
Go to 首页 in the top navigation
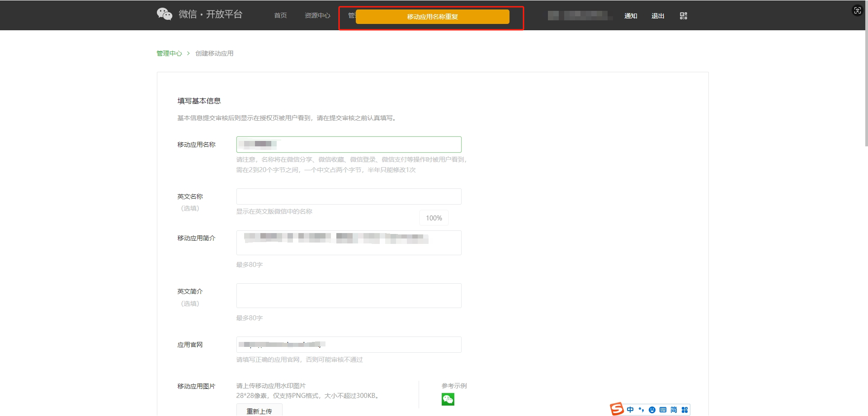pyautogui.click(x=280, y=15)
